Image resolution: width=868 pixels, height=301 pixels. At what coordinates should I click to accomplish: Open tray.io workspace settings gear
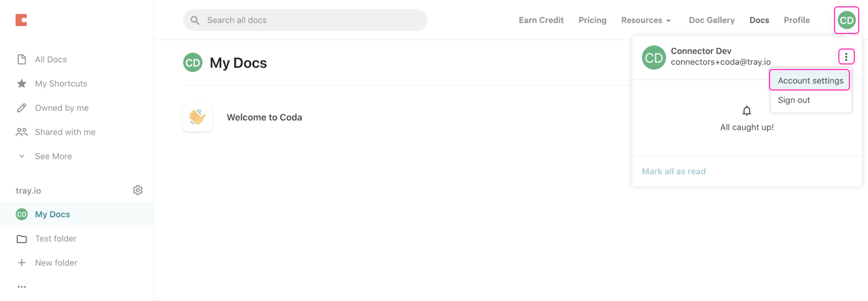(138, 190)
